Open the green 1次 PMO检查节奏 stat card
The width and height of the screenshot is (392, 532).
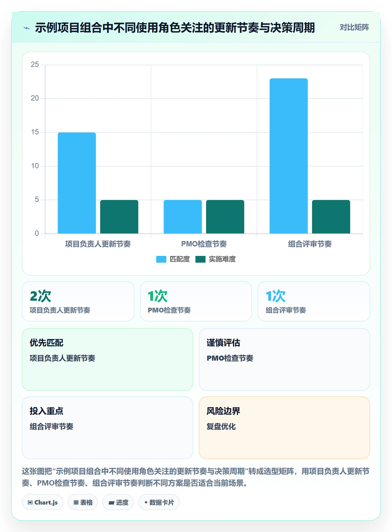tap(196, 301)
